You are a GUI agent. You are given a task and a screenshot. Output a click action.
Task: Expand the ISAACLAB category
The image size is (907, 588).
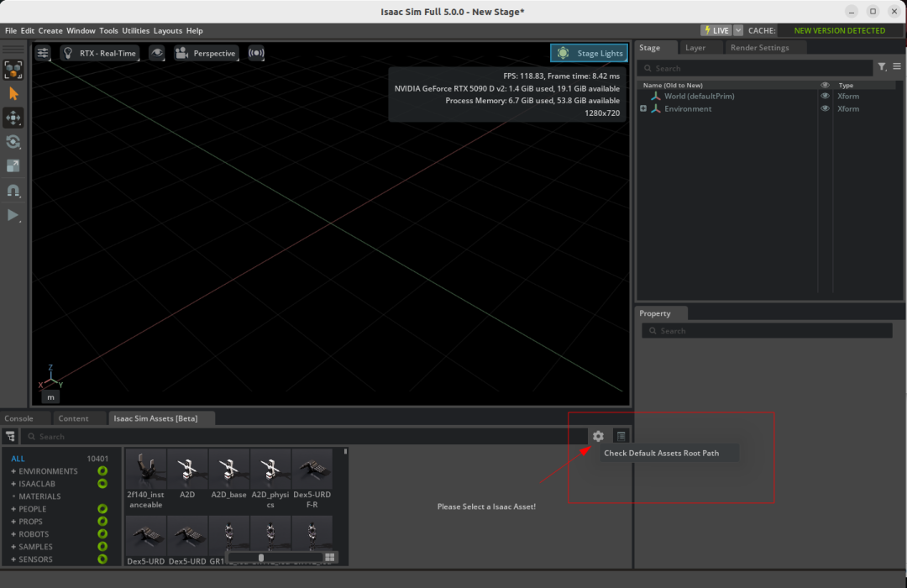tap(13, 484)
